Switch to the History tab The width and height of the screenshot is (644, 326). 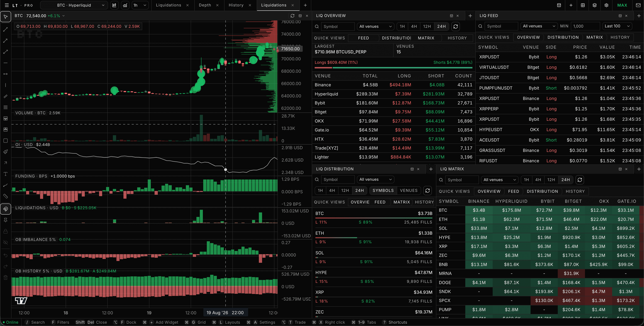click(236, 5)
